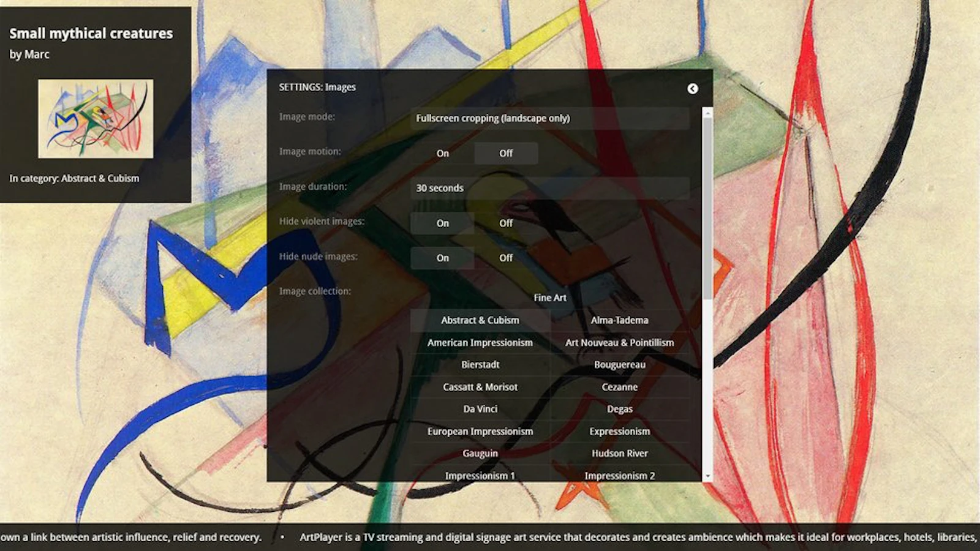The image size is (980, 551).
Task: Select the Expressionism collection
Action: click(x=620, y=431)
